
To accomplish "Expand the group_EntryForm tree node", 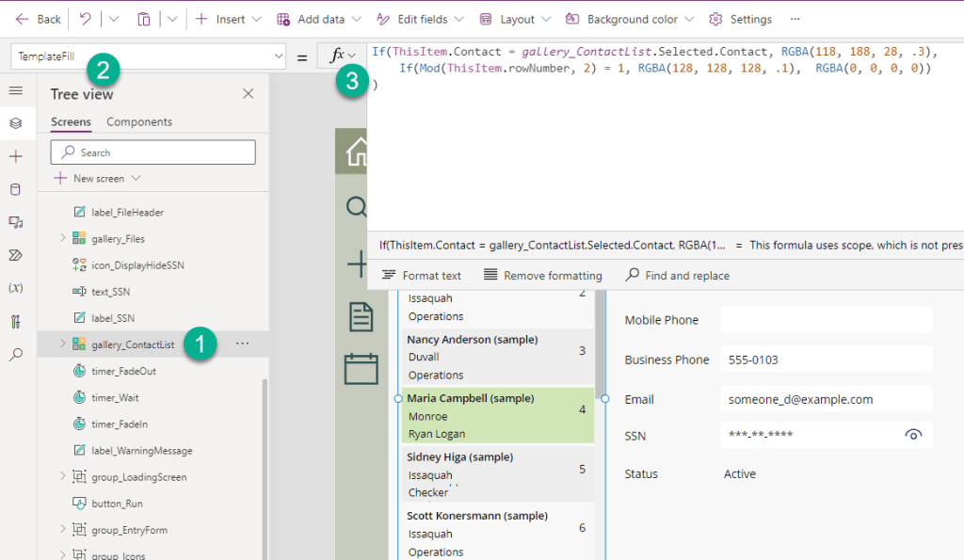I will click(x=62, y=529).
